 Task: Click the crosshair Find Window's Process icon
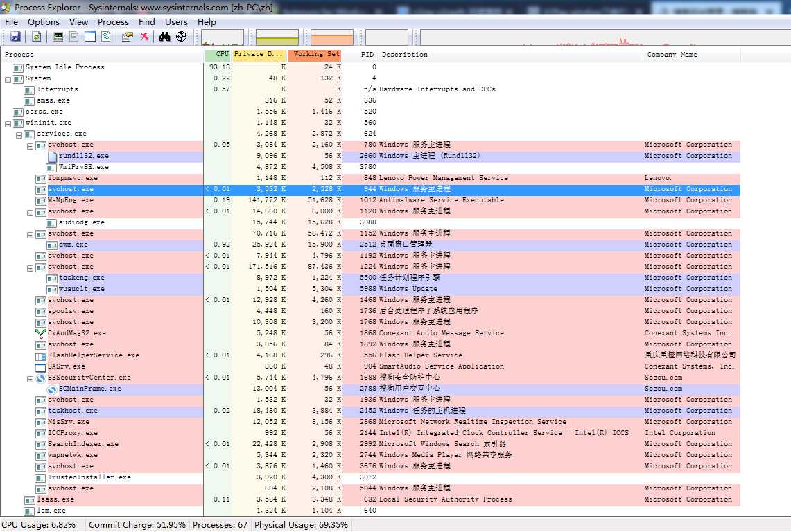tap(181, 37)
